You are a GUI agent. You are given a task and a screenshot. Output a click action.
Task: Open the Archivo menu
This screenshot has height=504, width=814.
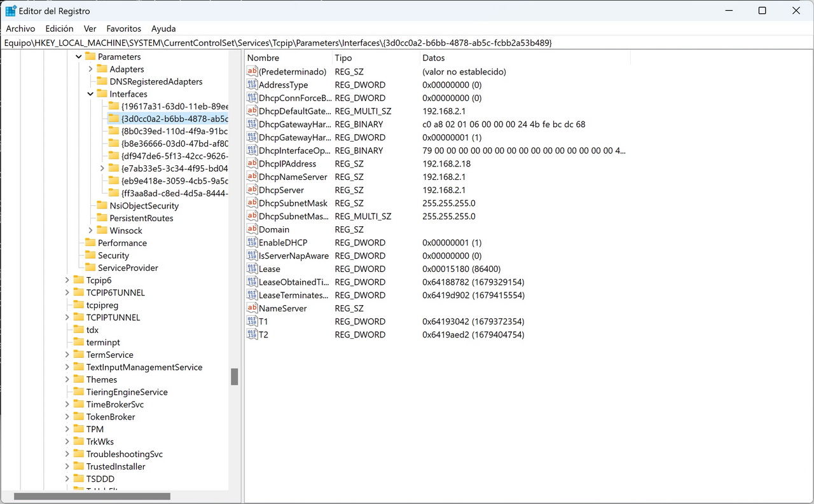[x=20, y=29]
